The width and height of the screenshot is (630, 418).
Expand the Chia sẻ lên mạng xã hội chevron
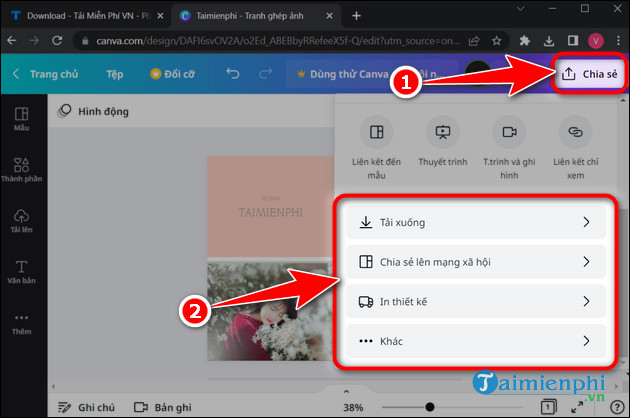pos(586,262)
